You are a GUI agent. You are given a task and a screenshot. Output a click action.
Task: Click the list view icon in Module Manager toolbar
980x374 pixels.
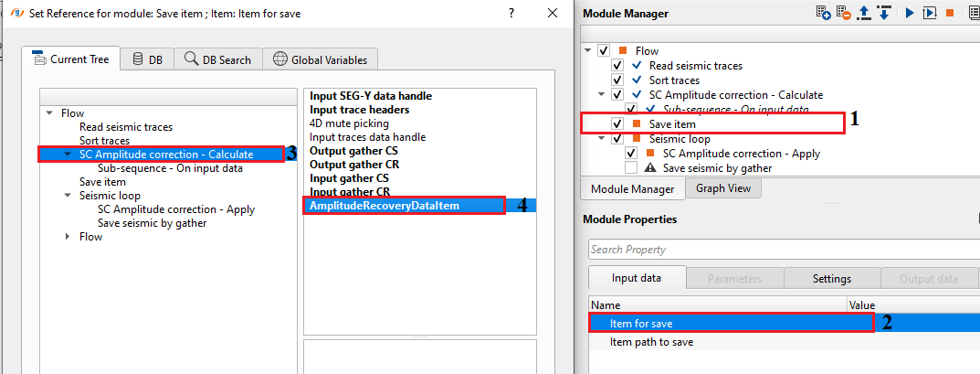pyautogui.click(x=972, y=13)
